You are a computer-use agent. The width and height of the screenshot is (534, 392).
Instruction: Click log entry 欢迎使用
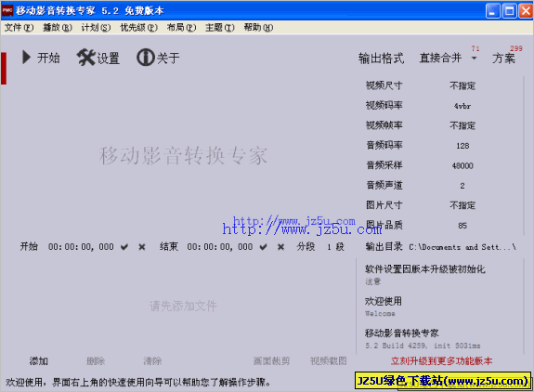click(384, 301)
